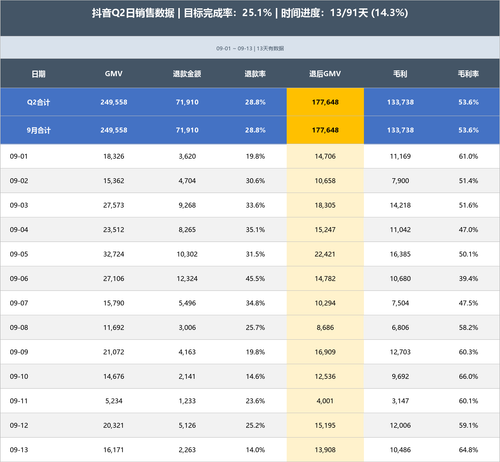Click refund rate 45.5%

coord(255,279)
